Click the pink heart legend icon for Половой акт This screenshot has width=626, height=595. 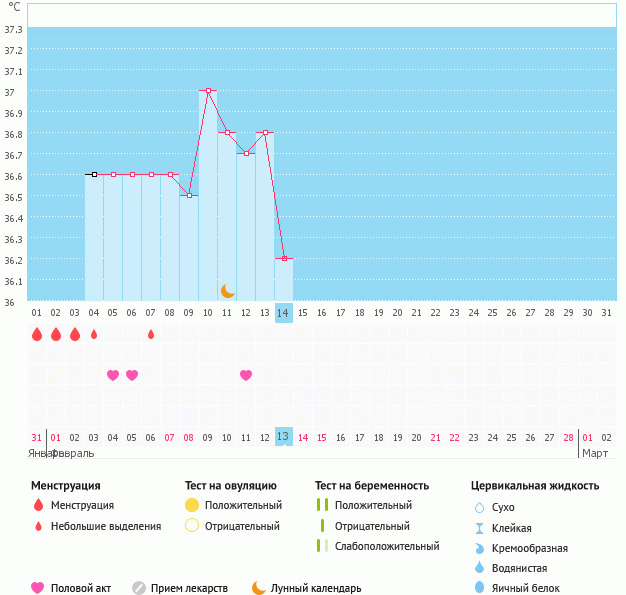[38, 588]
